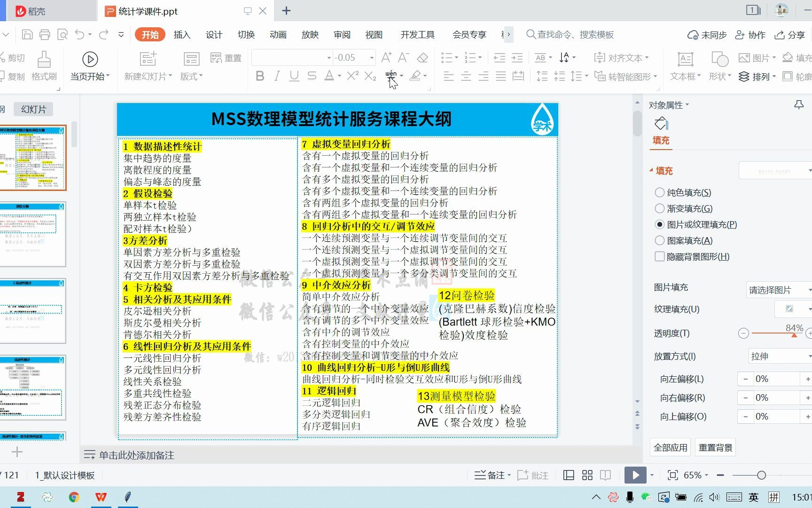This screenshot has width=812, height=508.
Task: Open the Animation ribbon tab
Action: [x=278, y=34]
